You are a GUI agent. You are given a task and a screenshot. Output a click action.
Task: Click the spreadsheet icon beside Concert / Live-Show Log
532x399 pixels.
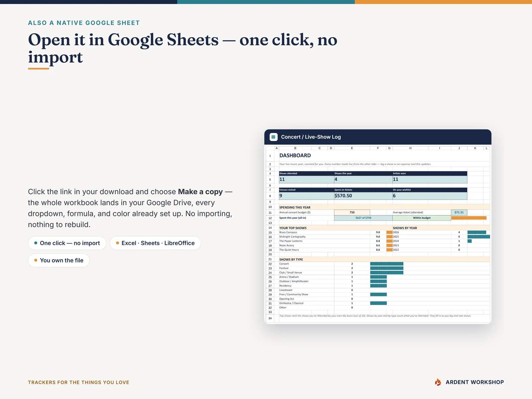(x=273, y=137)
